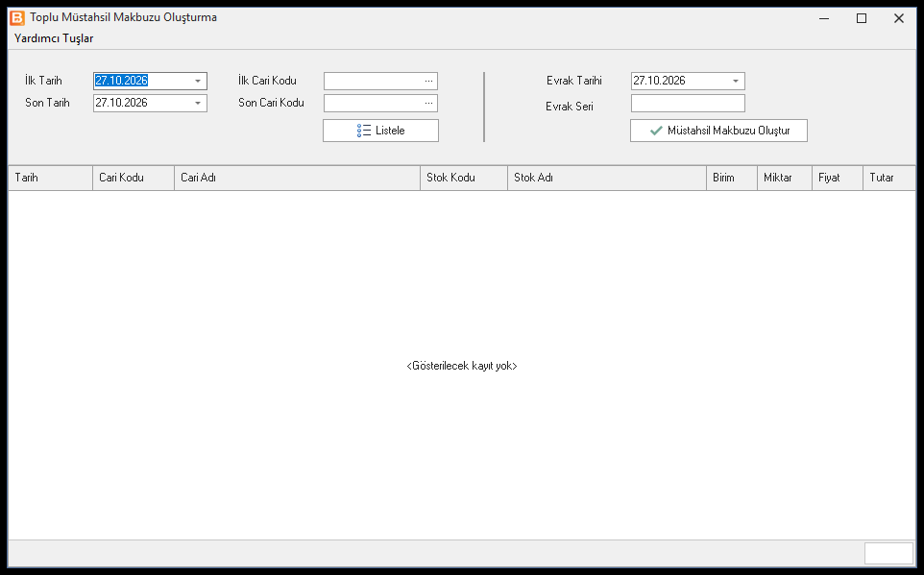The image size is (924, 575).
Task: Open the Yardımcı Tuşlar menu
Action: coord(54,38)
